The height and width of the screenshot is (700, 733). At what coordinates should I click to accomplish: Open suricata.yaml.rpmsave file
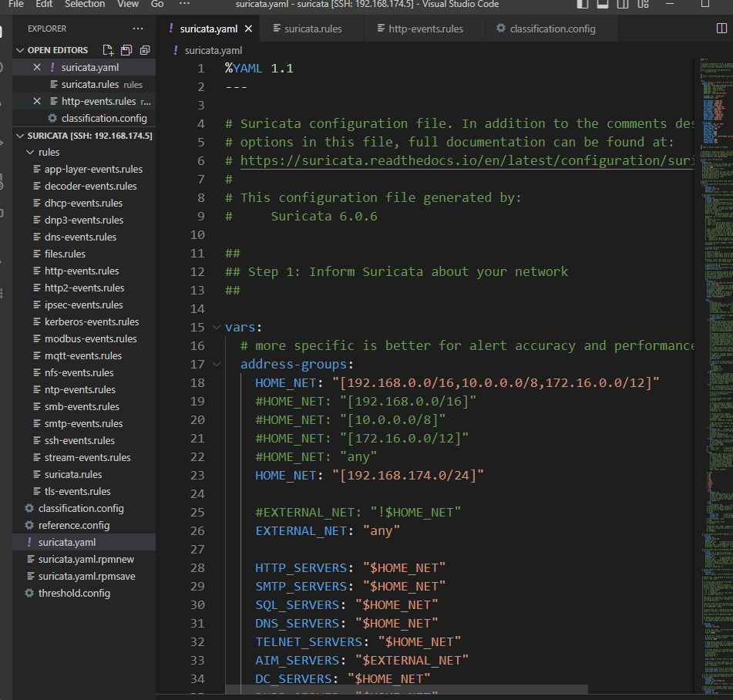click(84, 576)
